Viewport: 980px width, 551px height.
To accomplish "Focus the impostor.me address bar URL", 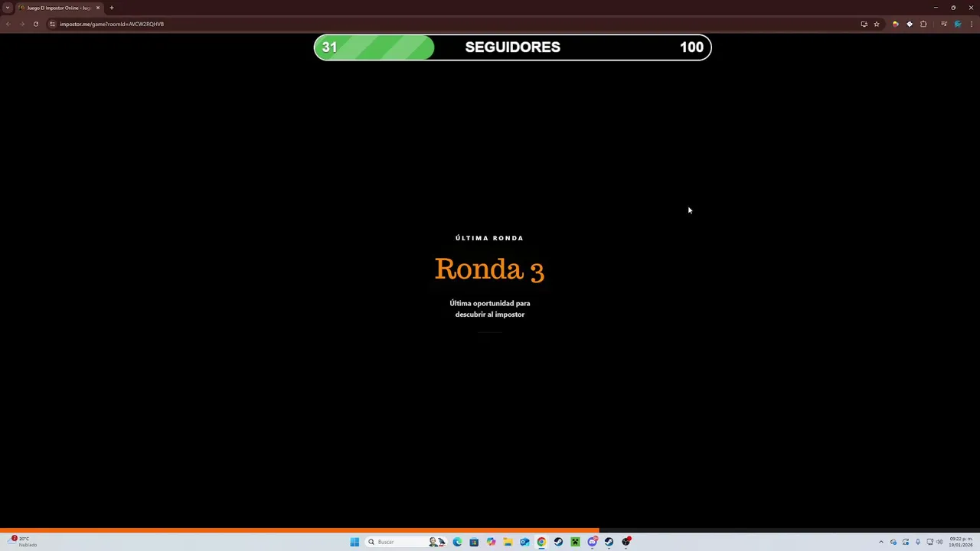I will (x=112, y=24).
